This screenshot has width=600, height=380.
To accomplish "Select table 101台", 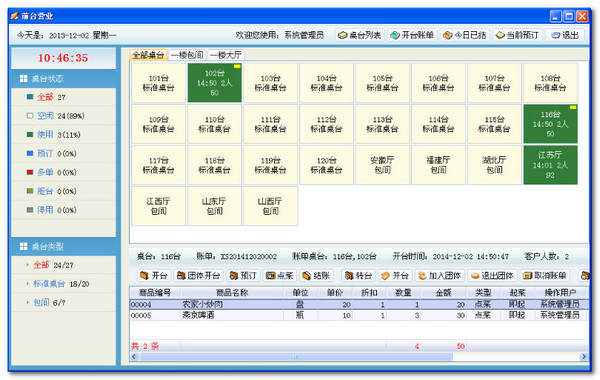I will click(158, 83).
